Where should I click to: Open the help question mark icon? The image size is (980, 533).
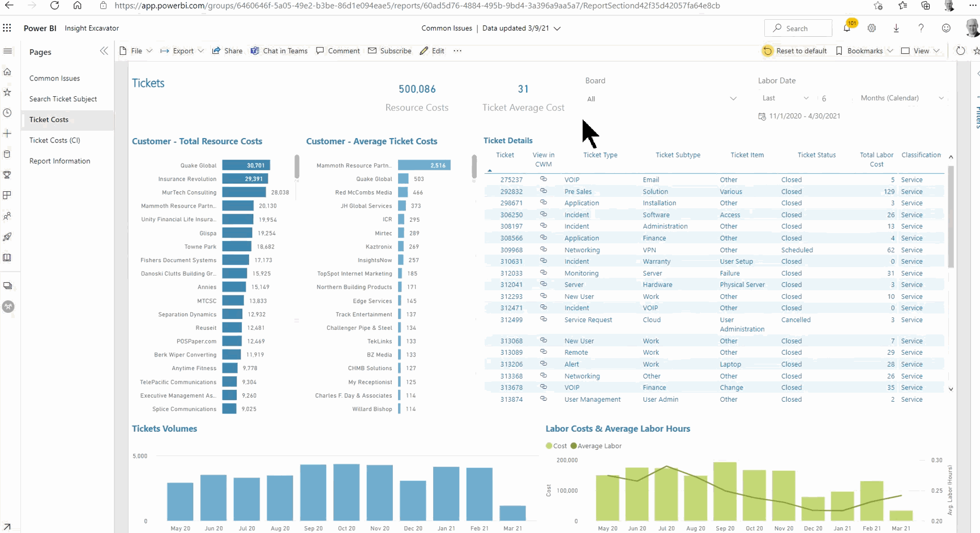[x=921, y=28]
